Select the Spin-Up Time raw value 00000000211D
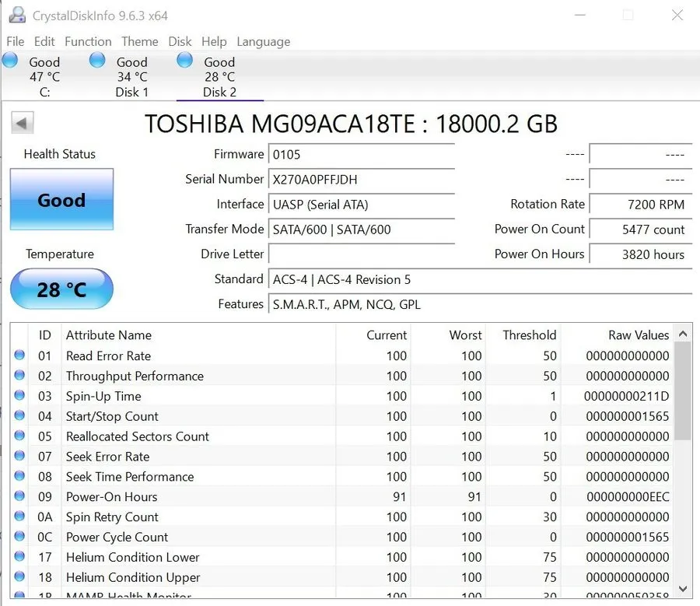 pyautogui.click(x=626, y=396)
